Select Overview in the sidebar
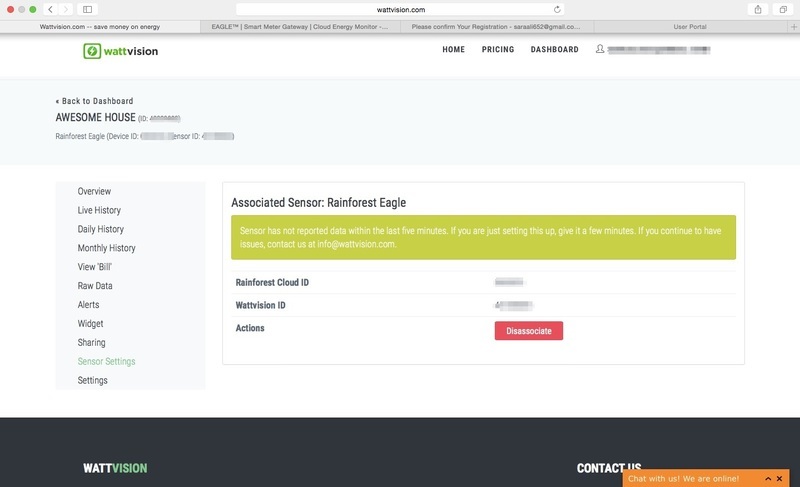This screenshot has width=800, height=487. (x=94, y=191)
